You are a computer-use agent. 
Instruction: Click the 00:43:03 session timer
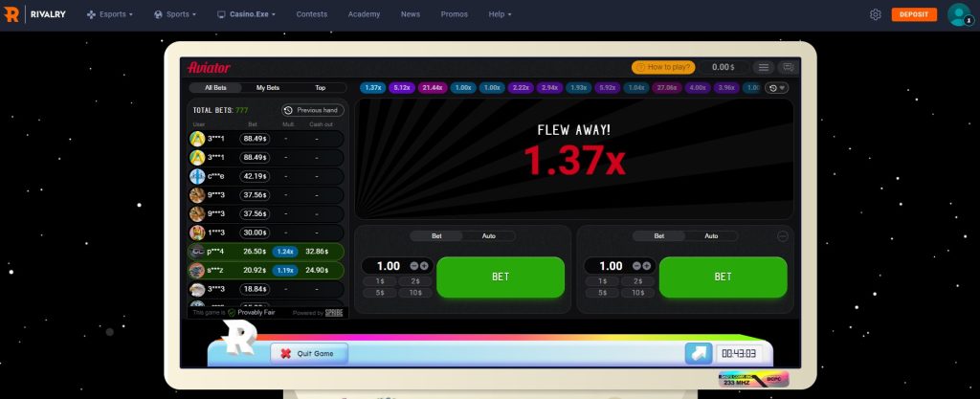739,353
